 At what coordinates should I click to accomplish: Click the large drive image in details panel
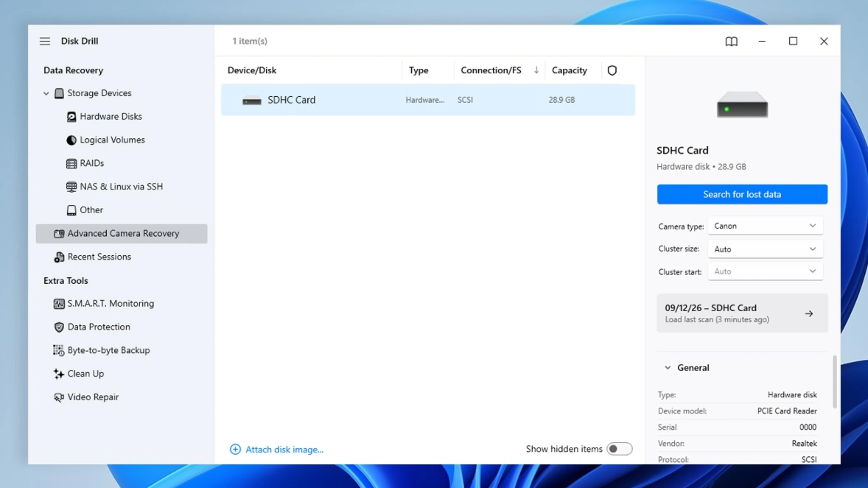click(x=742, y=105)
